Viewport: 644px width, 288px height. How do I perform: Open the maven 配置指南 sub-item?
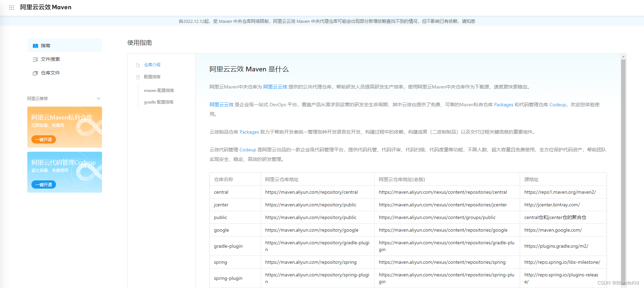click(159, 91)
